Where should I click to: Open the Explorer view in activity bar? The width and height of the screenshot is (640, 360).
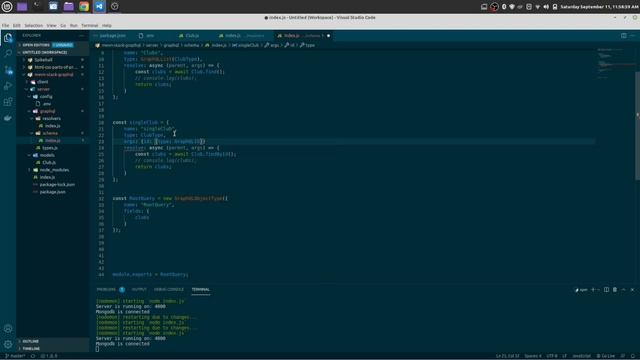click(x=8, y=38)
